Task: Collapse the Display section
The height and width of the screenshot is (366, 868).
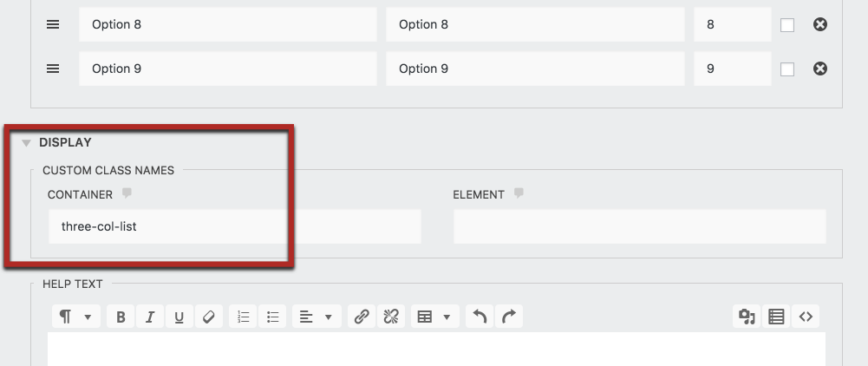Action: (27, 142)
